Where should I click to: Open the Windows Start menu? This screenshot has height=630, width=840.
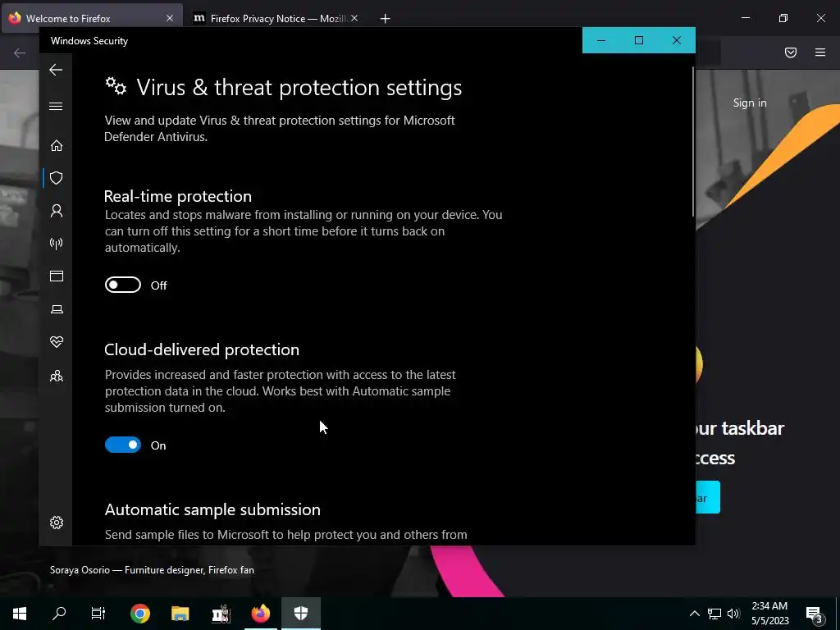20,614
